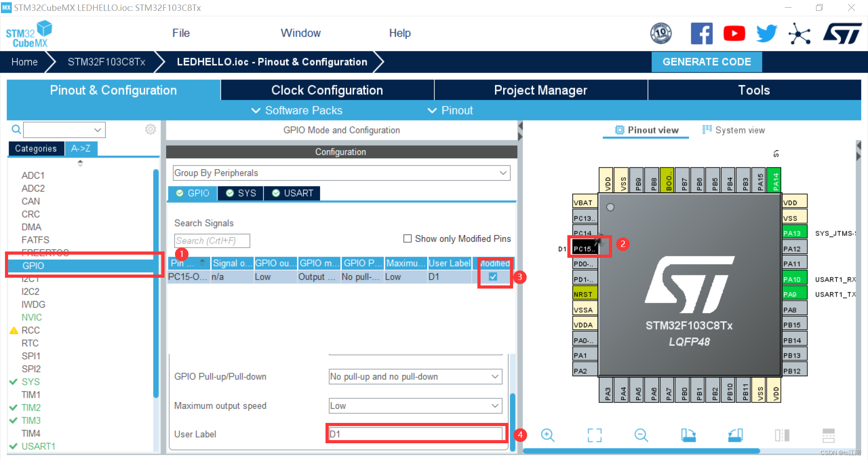Screen dimensions: 868x460
Task: Switch to Tools tab
Action: (754, 90)
